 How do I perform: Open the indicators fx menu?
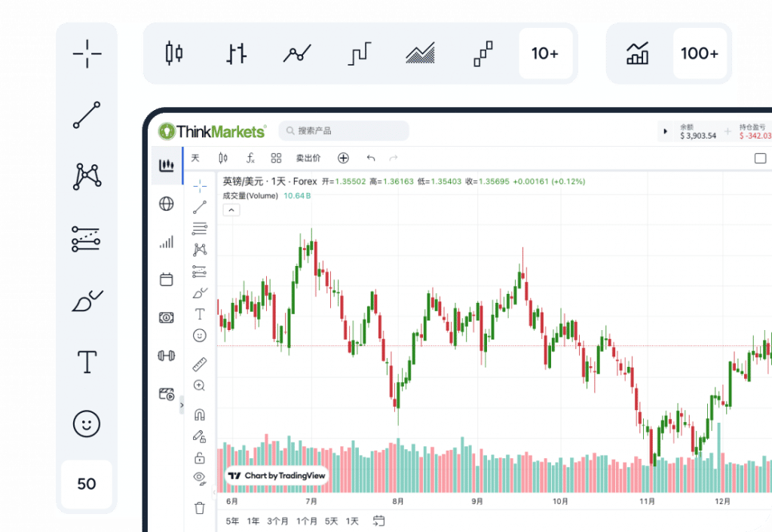(250, 157)
